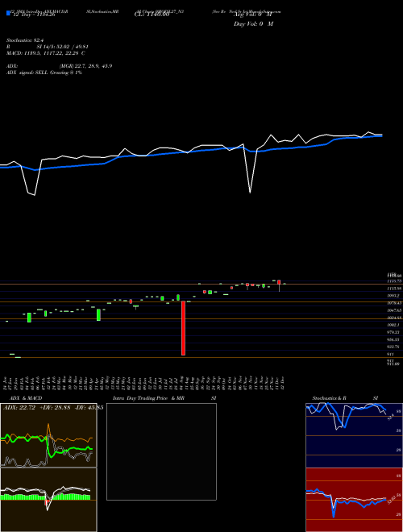Click the blue Stochastics chart panel
This screenshot has width=403, height=532.
pos(354,435)
